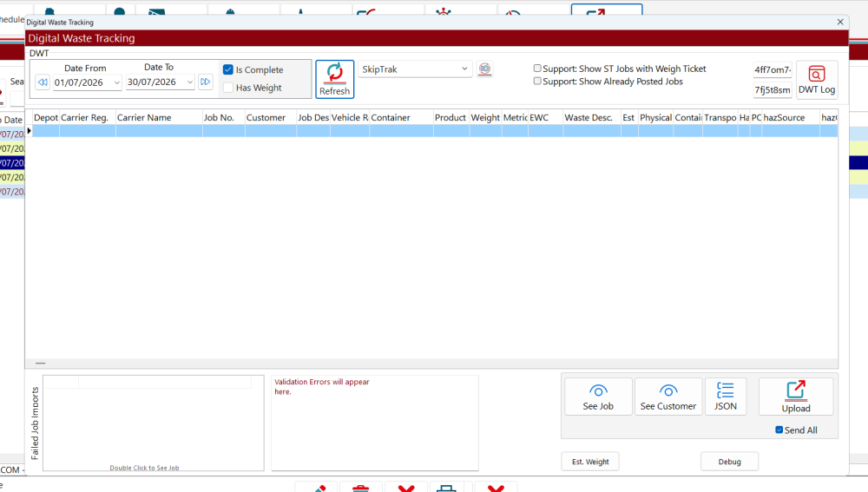The width and height of the screenshot is (868, 492).
Task: Step the date range backward
Action: (42, 82)
